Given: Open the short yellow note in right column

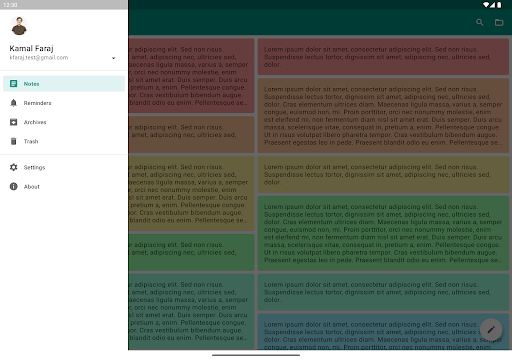Looking at the screenshot, I should point(383,174).
